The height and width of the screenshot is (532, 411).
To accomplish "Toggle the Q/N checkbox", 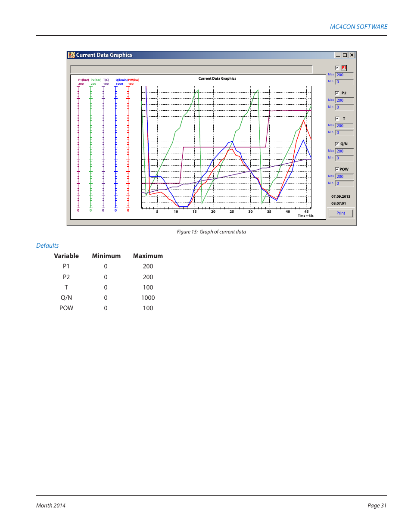I will point(337,144).
